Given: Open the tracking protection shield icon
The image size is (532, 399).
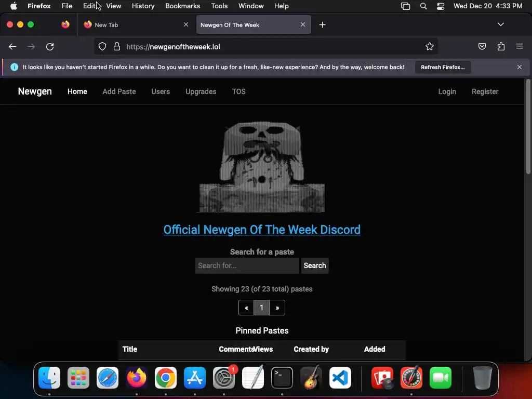Looking at the screenshot, I should pos(102,46).
